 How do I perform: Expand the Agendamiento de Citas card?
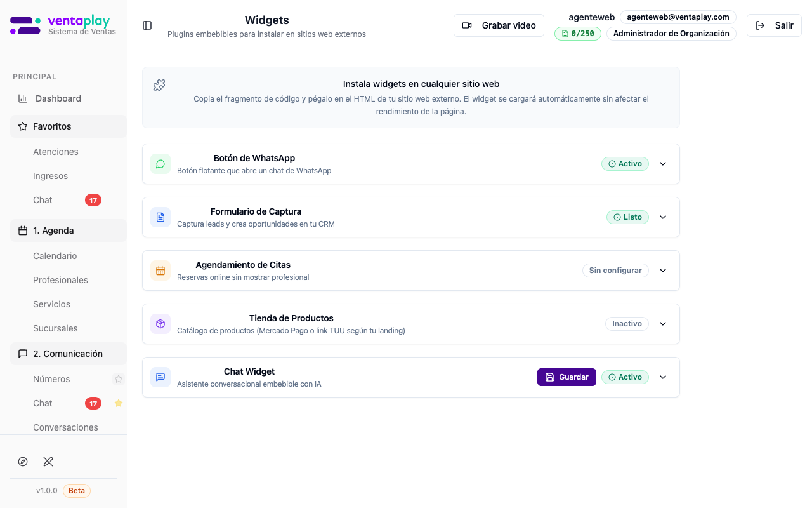pyautogui.click(x=663, y=271)
